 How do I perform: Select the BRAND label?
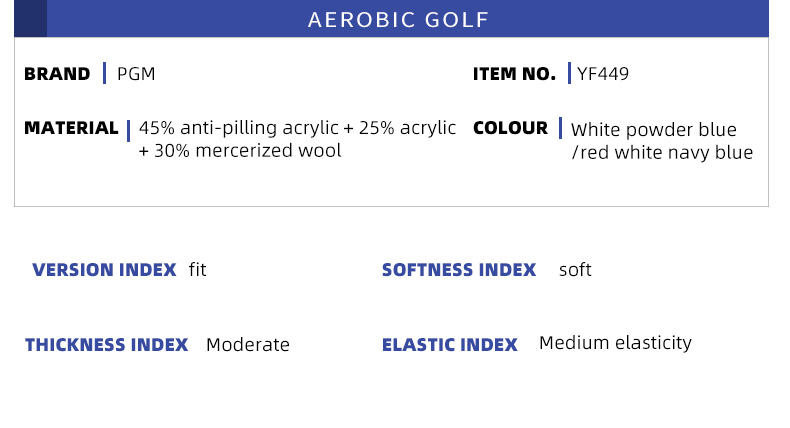(57, 74)
